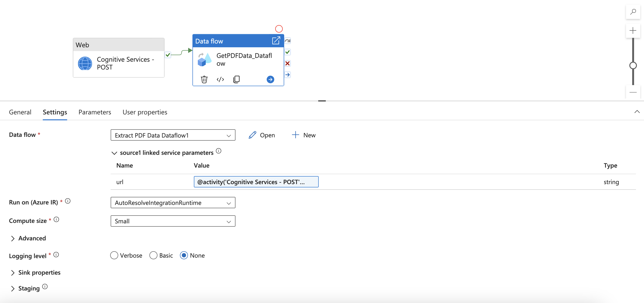Zoom out canvas with minus icon
This screenshot has height=303, width=644.
[x=633, y=92]
